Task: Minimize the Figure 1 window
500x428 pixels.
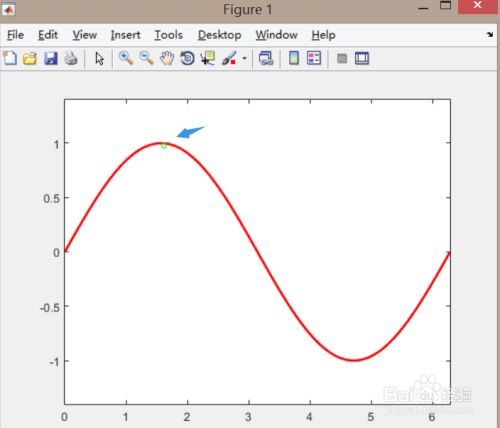Action: [423, 8]
